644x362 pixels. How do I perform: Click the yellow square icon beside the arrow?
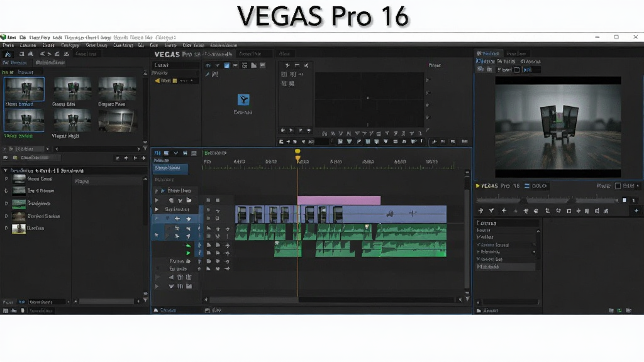(x=175, y=81)
